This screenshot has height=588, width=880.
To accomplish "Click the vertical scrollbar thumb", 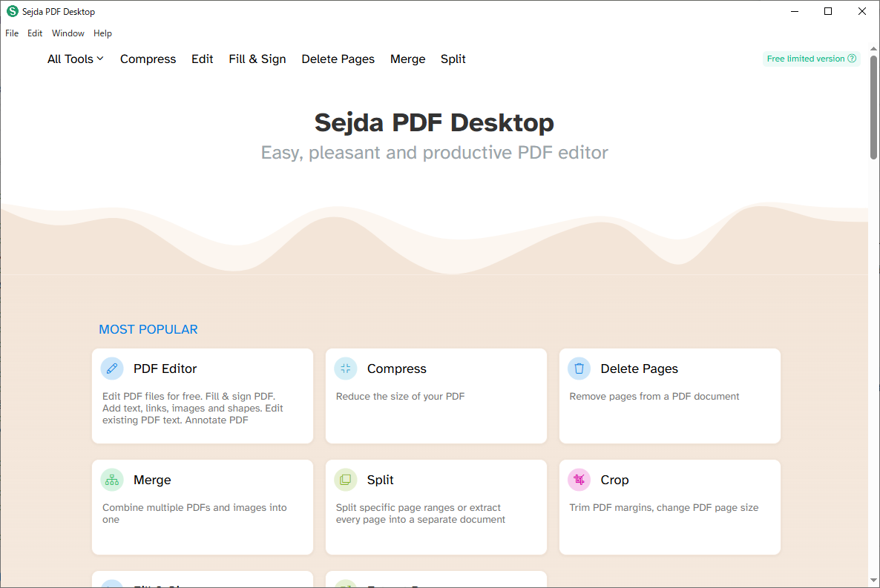I will (x=874, y=107).
